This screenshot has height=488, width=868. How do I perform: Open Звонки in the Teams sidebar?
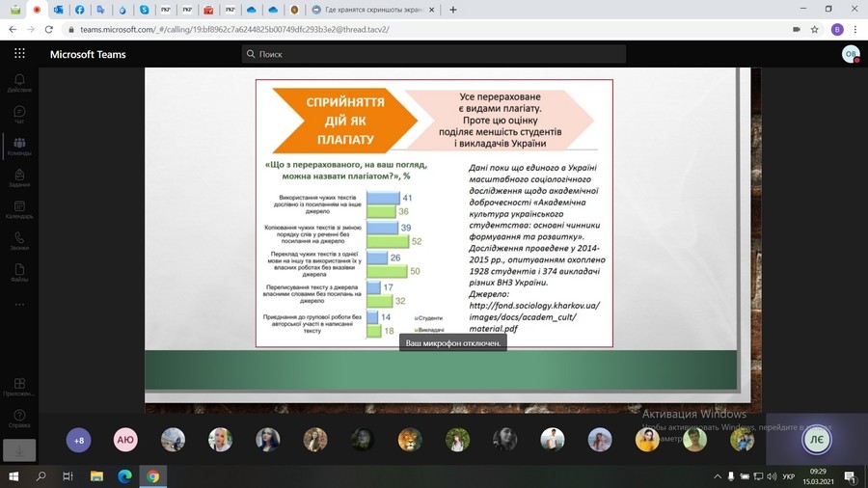pos(19,241)
